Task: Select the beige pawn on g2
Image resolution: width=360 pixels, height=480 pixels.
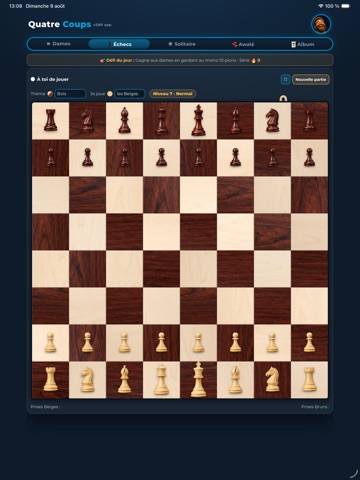Action: point(272,342)
